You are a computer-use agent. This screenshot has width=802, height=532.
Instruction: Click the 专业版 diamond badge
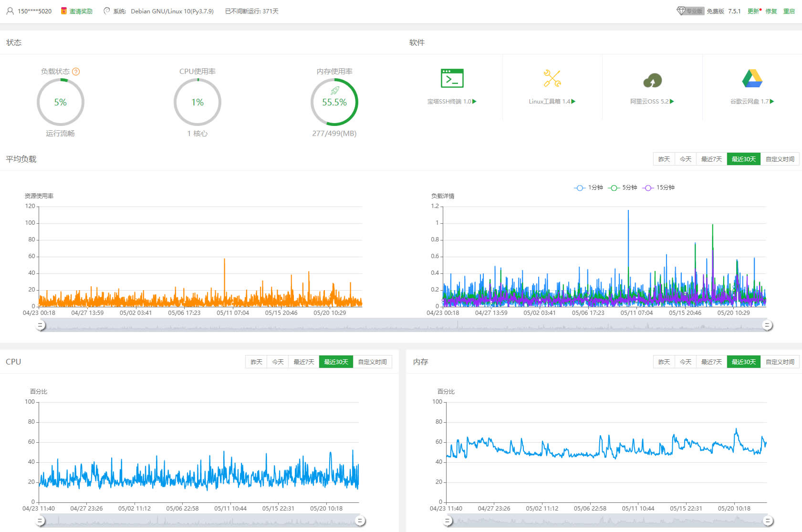(x=690, y=11)
